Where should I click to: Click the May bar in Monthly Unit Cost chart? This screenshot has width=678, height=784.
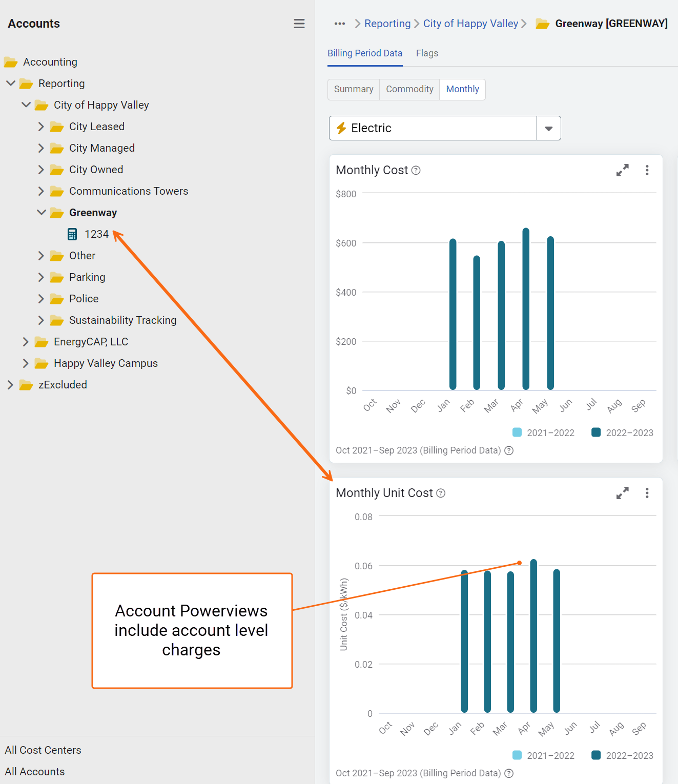point(557,641)
